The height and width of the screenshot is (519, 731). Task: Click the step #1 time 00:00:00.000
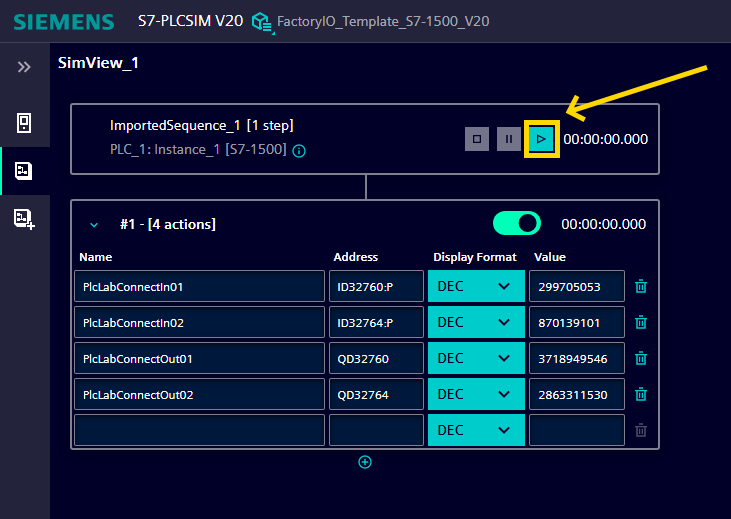coord(604,224)
